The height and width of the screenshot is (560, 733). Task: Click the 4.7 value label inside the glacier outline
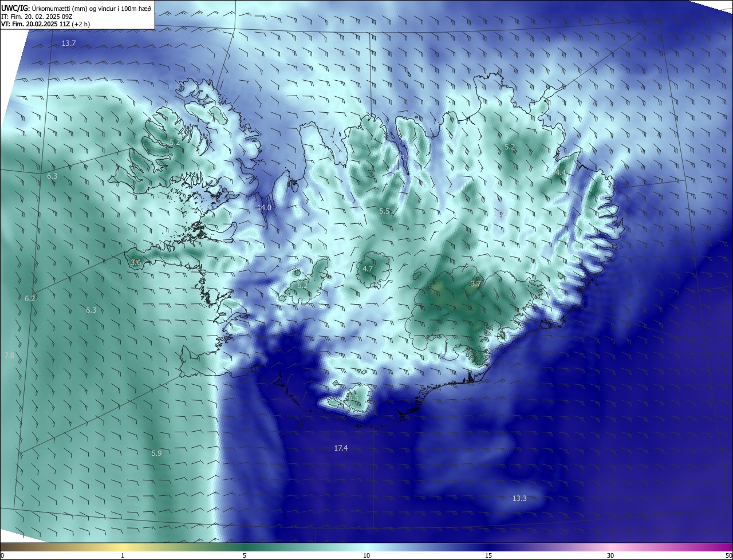tap(368, 269)
